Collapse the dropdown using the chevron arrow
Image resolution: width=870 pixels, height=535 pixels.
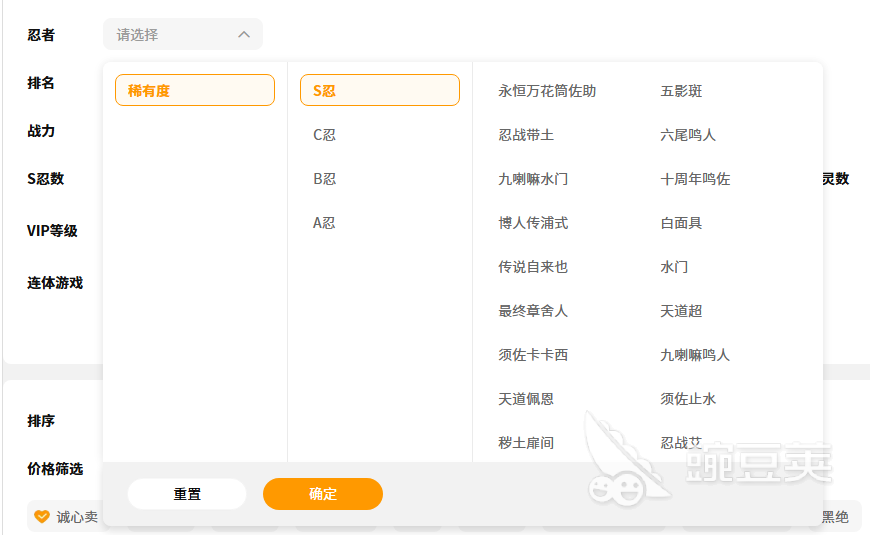(244, 34)
